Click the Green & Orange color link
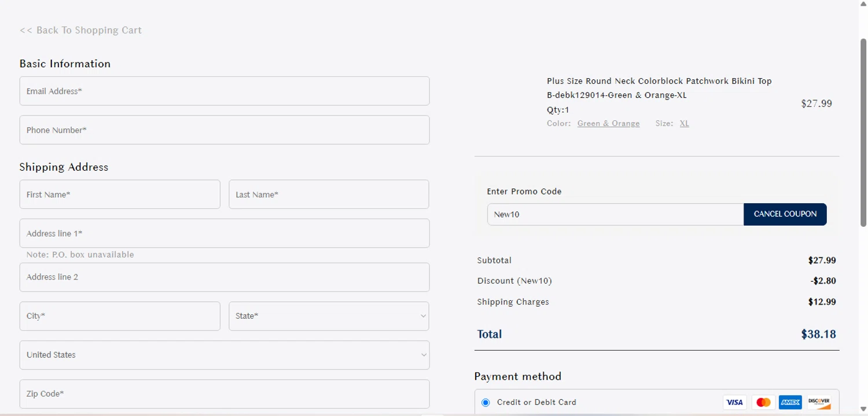This screenshot has height=416, width=868. (608, 123)
